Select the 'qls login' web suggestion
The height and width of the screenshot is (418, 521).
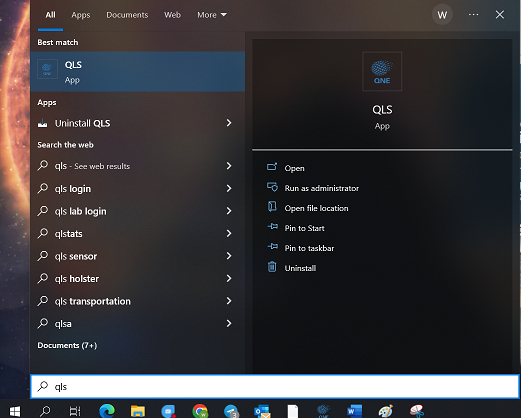[x=137, y=189]
